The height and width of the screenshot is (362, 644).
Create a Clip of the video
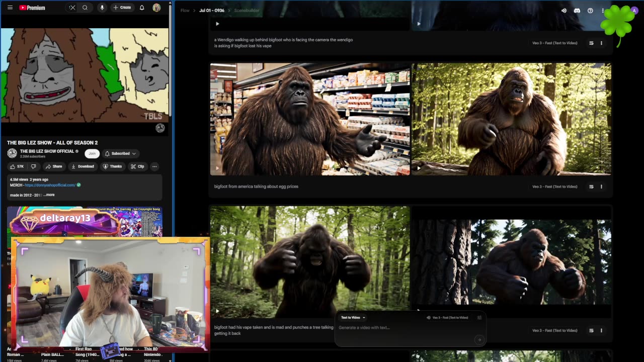pyautogui.click(x=137, y=166)
